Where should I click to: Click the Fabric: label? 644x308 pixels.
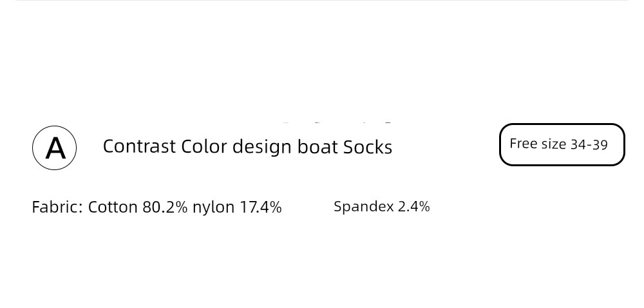[57, 207]
